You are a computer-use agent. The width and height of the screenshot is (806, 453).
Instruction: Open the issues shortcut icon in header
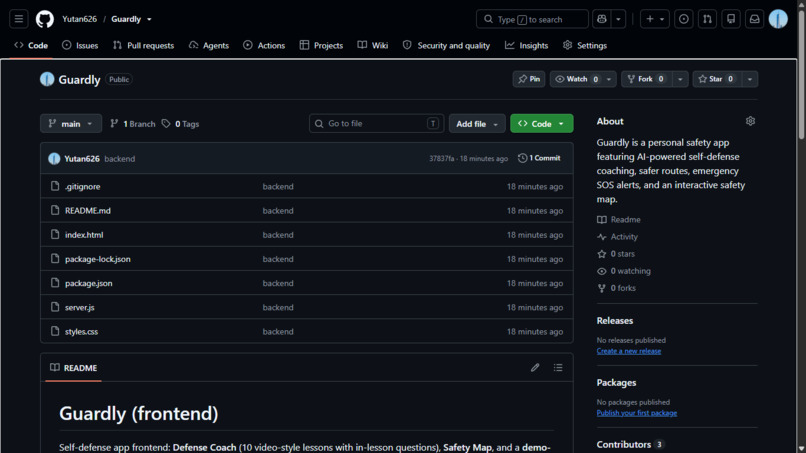coord(684,19)
